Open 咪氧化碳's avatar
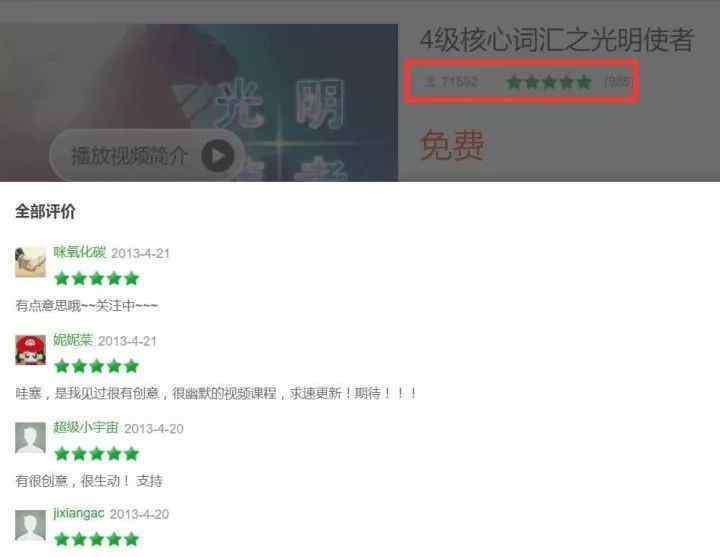720x557 pixels. click(x=30, y=262)
